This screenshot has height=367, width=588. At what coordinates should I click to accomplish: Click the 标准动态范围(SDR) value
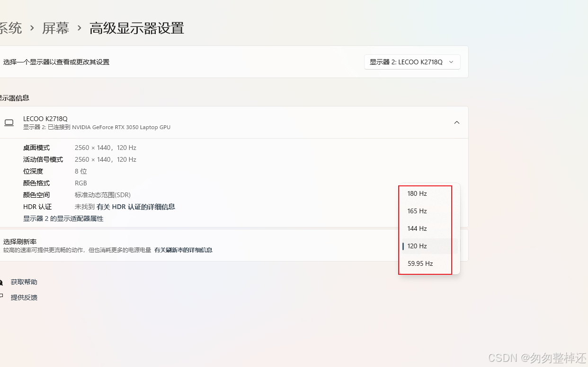click(103, 195)
